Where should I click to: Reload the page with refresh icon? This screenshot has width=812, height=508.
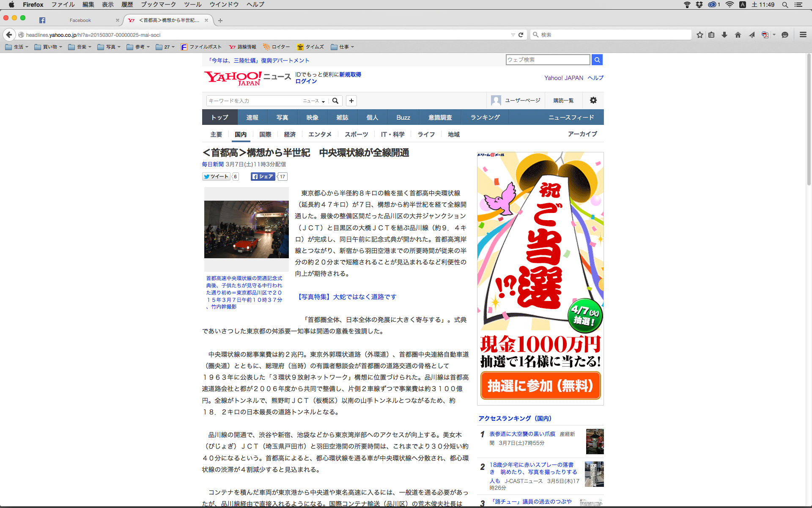tap(521, 35)
